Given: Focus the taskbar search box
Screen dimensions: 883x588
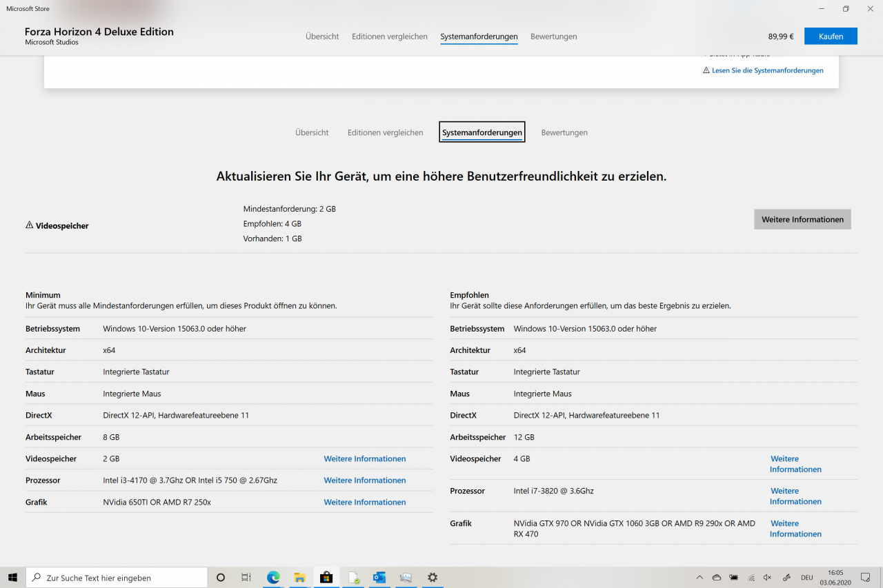Looking at the screenshot, I should coord(117,578).
